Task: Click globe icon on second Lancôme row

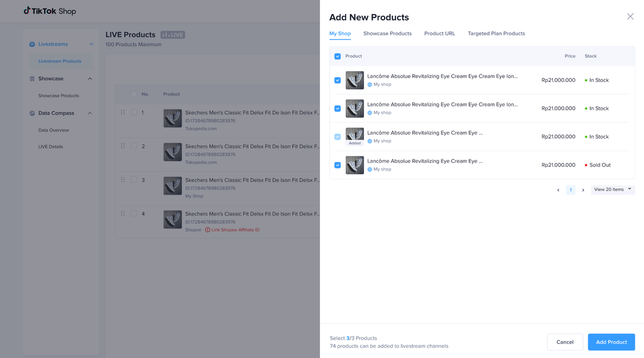Action: (370, 113)
